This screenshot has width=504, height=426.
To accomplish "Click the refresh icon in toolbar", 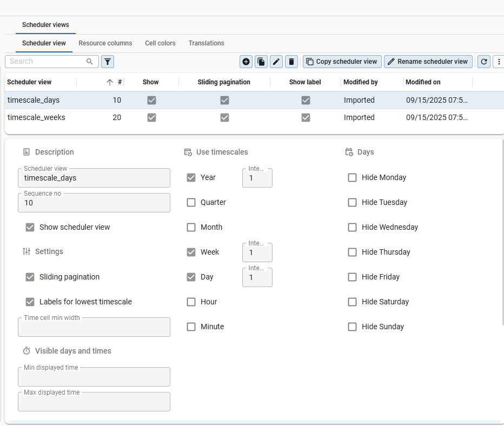I will point(484,62).
